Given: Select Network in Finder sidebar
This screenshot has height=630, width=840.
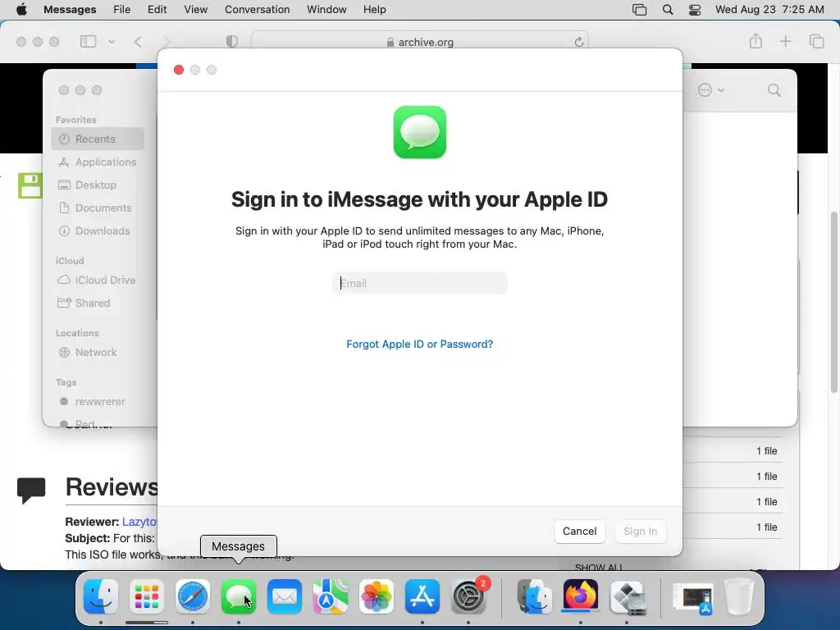Looking at the screenshot, I should click(98, 352).
